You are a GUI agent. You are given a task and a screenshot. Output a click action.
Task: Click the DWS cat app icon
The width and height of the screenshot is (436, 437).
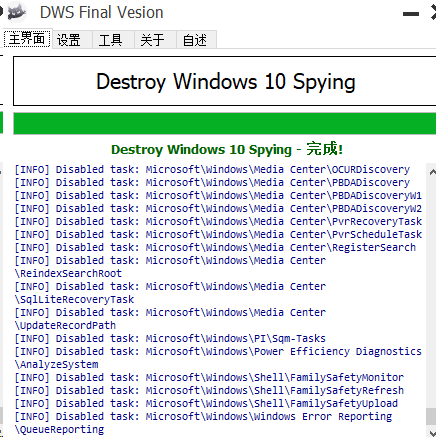pyautogui.click(x=17, y=12)
